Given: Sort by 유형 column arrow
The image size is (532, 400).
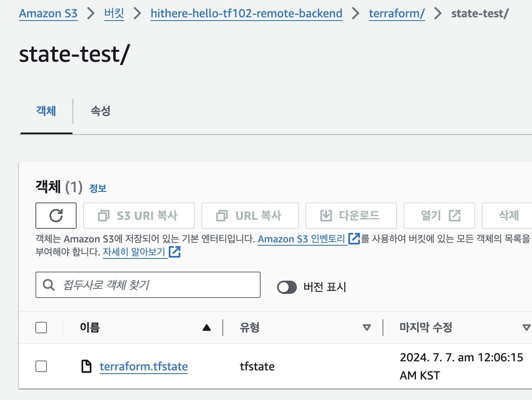Looking at the screenshot, I should click(366, 328).
